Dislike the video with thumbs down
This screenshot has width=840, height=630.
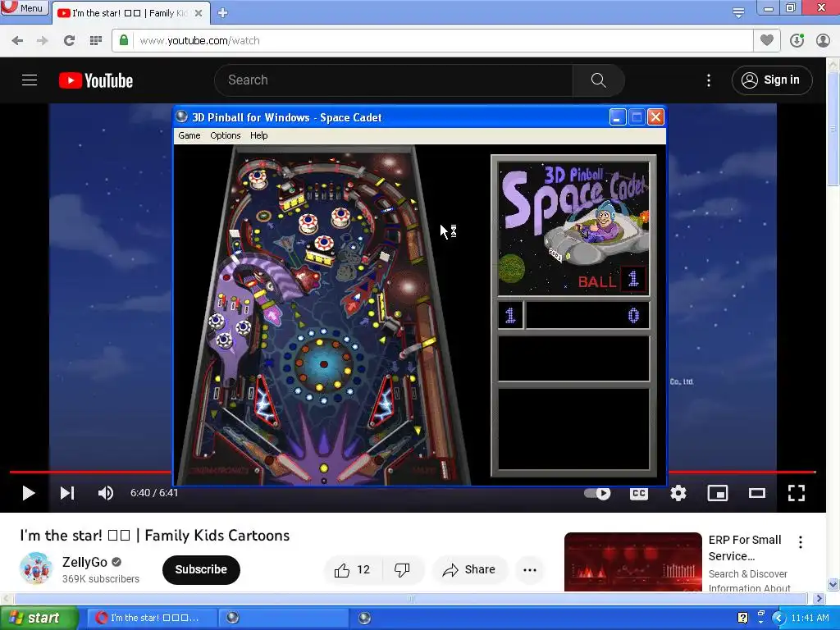pyautogui.click(x=402, y=570)
